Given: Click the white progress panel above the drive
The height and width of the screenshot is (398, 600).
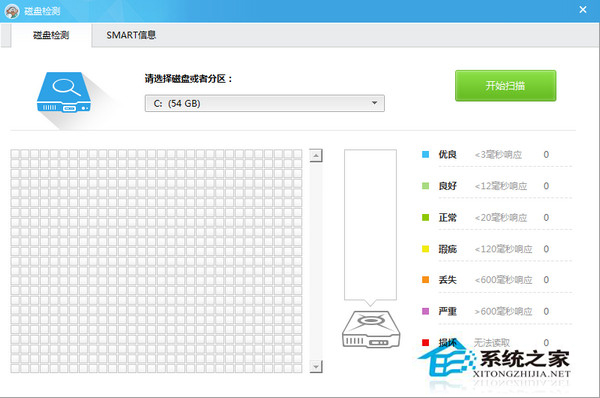Looking at the screenshot, I should pos(370,225).
